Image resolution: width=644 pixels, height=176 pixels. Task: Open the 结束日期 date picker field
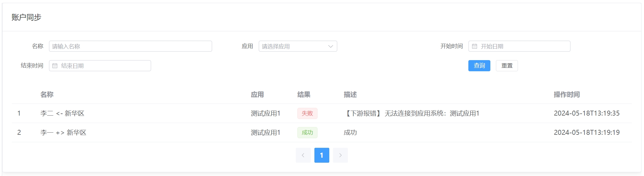(100, 66)
